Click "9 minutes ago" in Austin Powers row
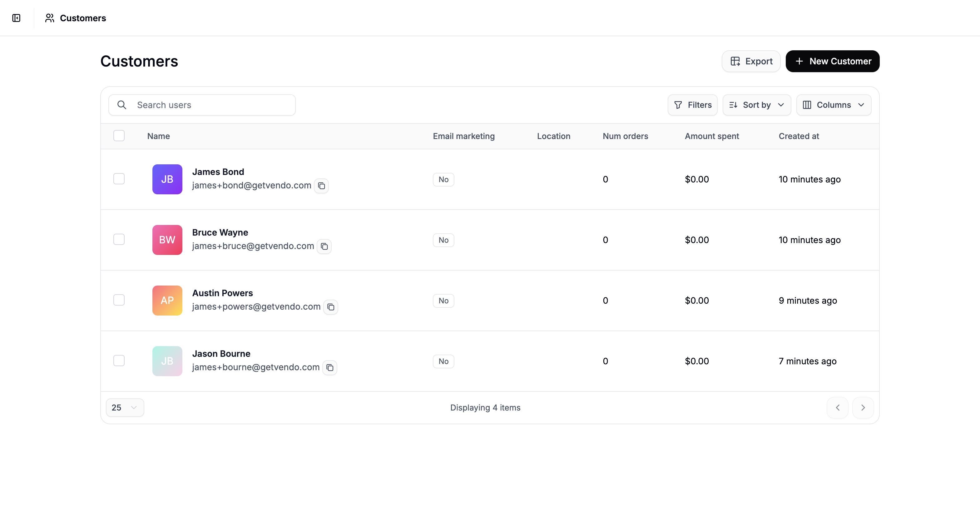980x518 pixels. pyautogui.click(x=808, y=301)
